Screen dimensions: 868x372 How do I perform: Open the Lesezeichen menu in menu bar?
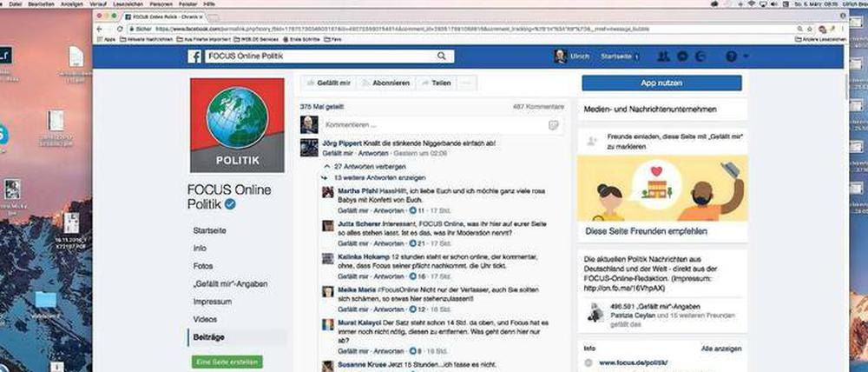click(128, 3)
